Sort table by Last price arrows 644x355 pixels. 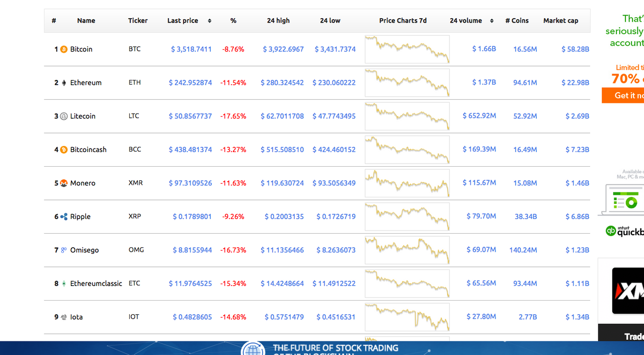[209, 21]
